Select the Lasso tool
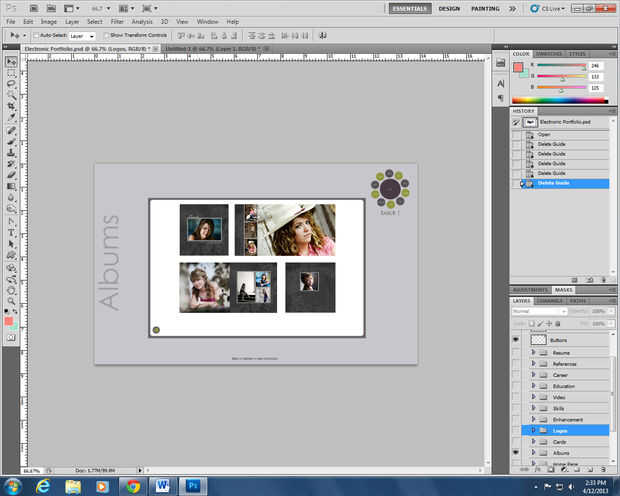Screen dimensions: 620x496 pos(11,85)
